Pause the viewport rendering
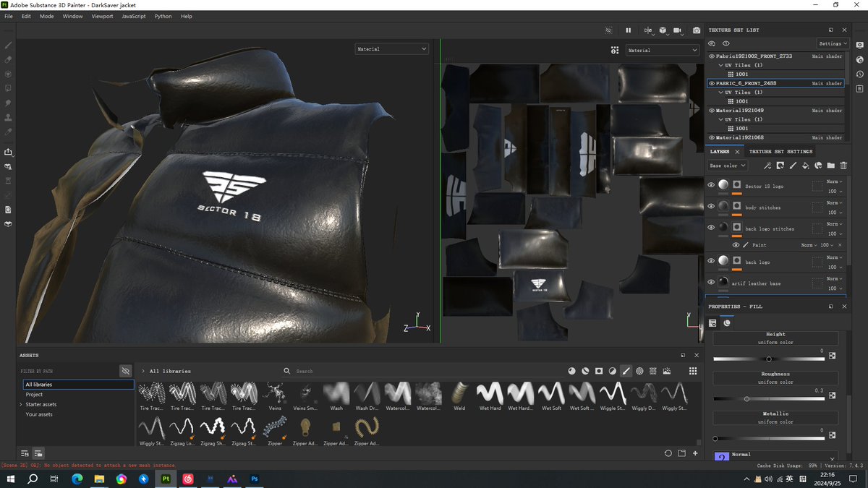This screenshot has width=868, height=488. point(628,30)
